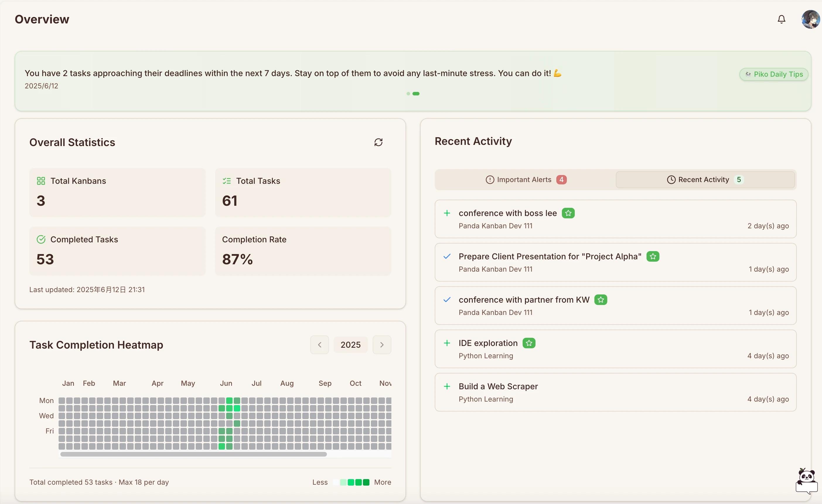The image size is (822, 504).
Task: Click the star badge on IDE exploration
Action: pos(529,343)
